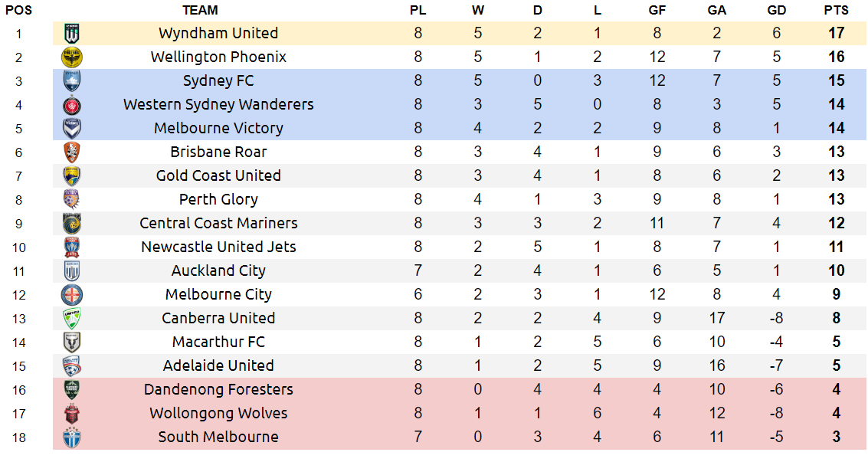Select the Wollongong Wolves team logo

pos(72,413)
